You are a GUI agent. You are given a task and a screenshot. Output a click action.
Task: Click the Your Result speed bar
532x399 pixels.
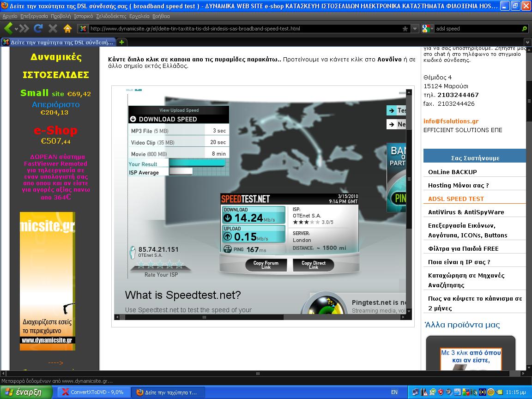click(x=197, y=163)
